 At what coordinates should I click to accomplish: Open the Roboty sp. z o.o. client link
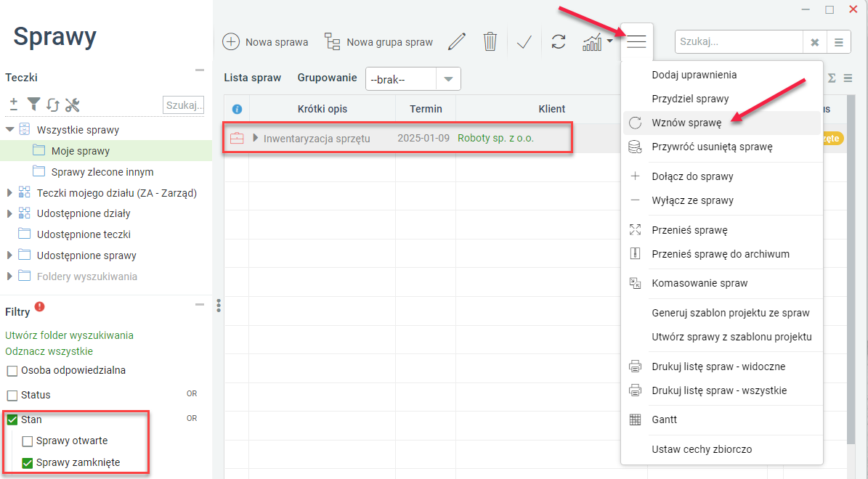[x=495, y=139]
